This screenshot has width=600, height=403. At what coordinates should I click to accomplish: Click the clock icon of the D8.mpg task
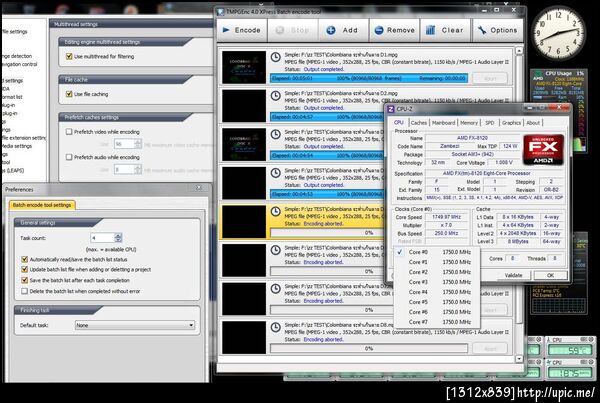[276, 327]
